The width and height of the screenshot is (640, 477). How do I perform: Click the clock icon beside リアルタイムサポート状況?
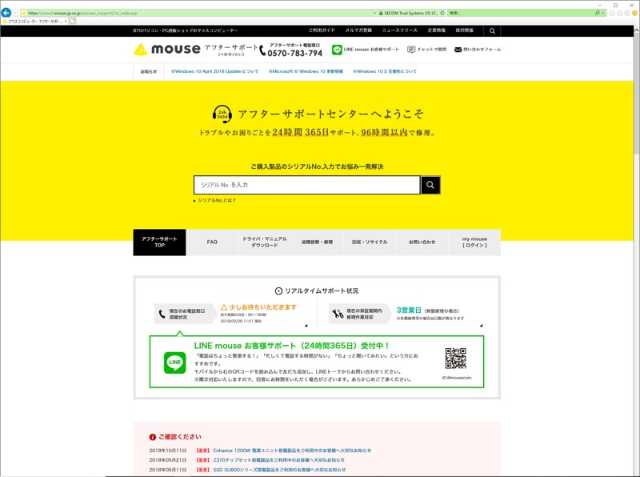coord(278,291)
